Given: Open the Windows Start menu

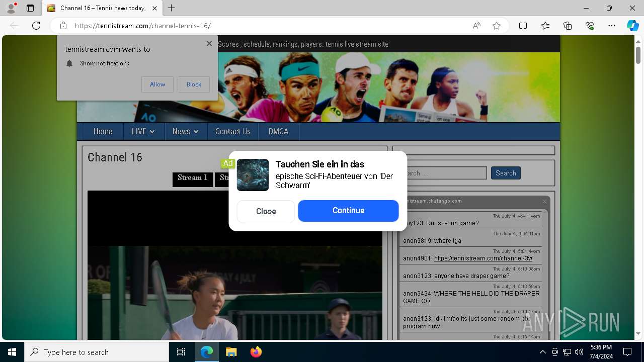Looking at the screenshot, I should coord(12,352).
